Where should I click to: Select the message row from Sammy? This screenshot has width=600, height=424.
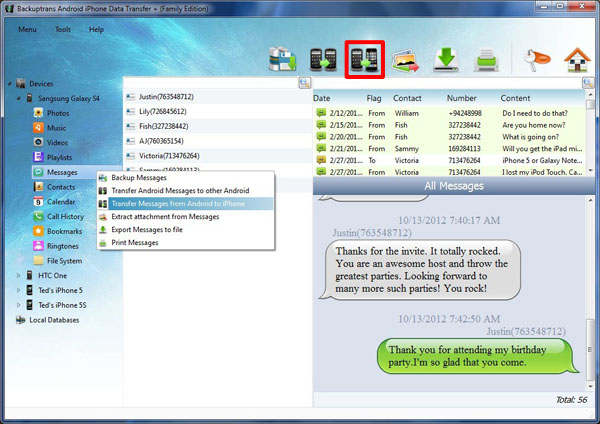pyautogui.click(x=449, y=148)
